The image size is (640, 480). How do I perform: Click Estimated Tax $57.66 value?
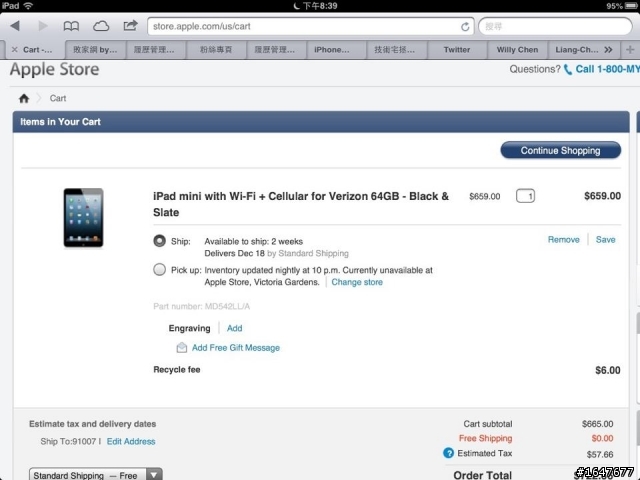[x=600, y=454]
